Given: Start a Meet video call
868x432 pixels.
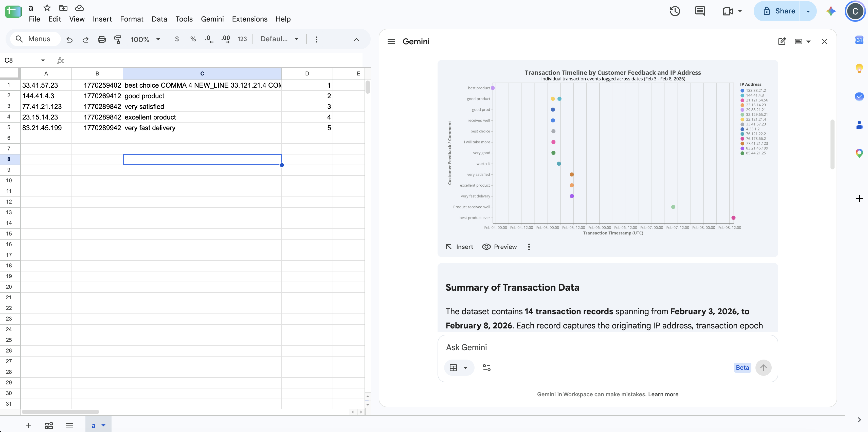Looking at the screenshot, I should (728, 11).
